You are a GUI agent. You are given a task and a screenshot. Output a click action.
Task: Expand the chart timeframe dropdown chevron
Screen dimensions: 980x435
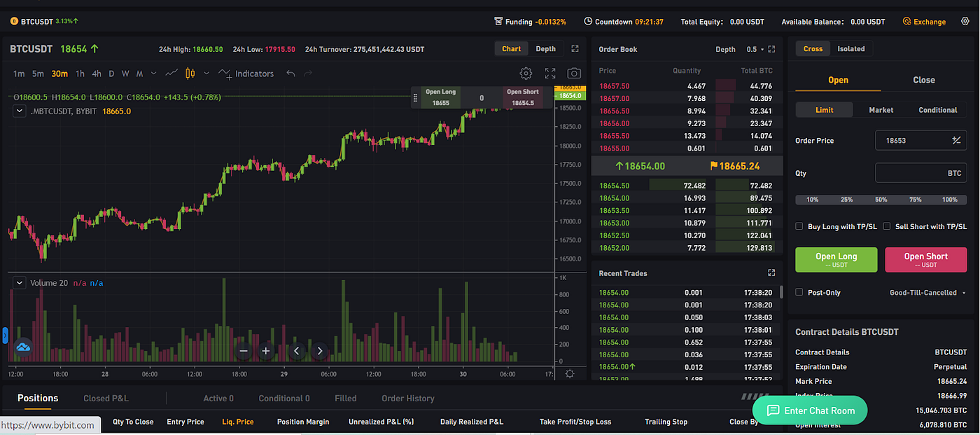tap(153, 73)
